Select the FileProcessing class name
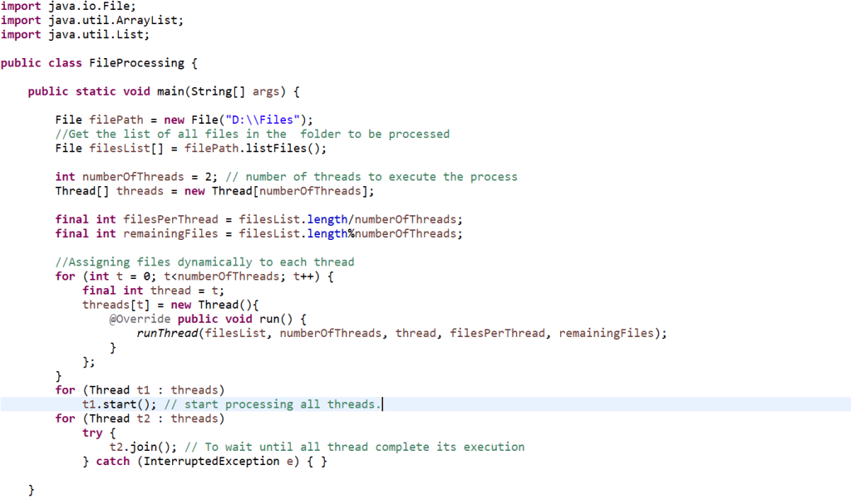Screen dimensions: 851x504 (x=135, y=62)
